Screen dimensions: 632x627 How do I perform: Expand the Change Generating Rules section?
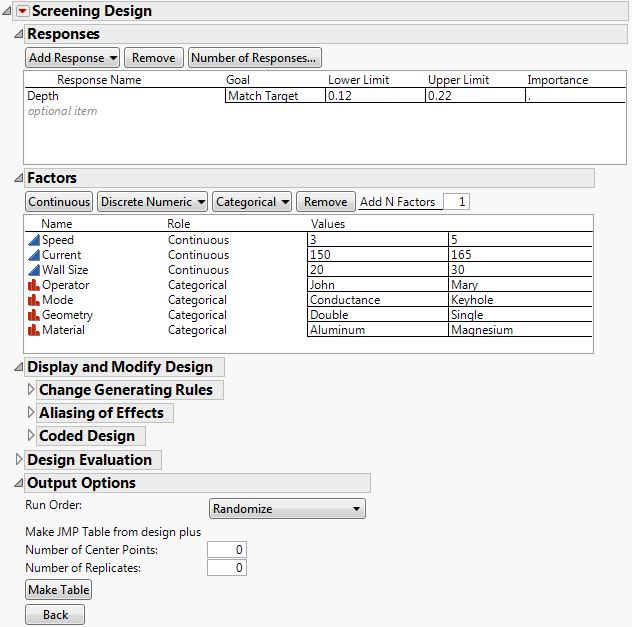[31, 390]
